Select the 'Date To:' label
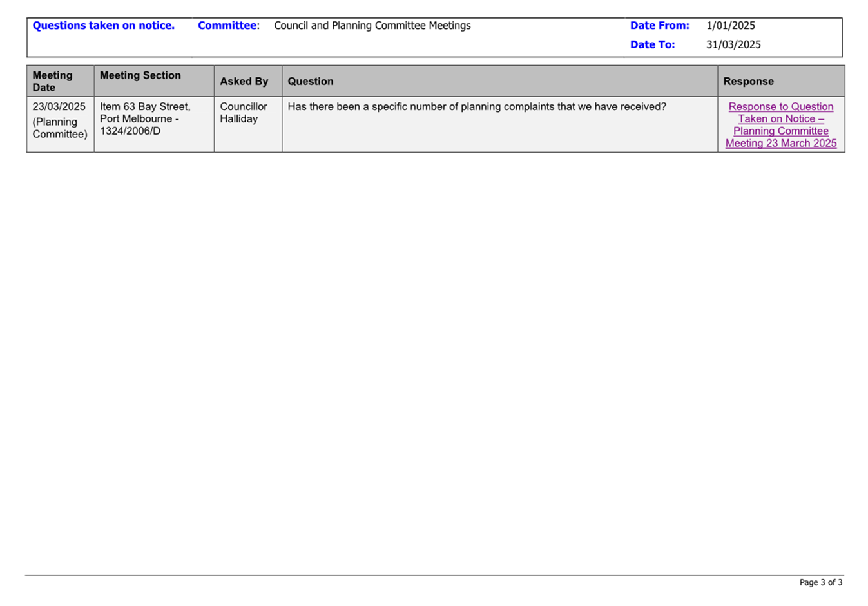 coord(652,44)
